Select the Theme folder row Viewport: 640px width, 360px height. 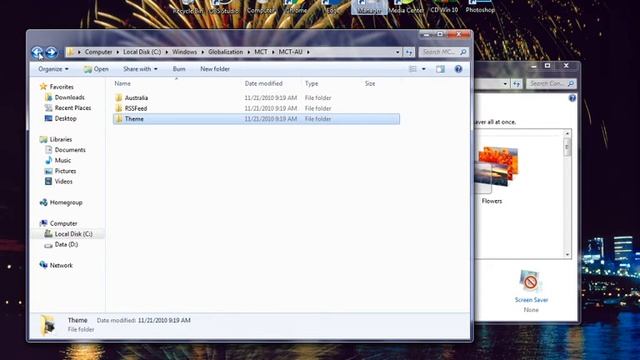point(256,119)
